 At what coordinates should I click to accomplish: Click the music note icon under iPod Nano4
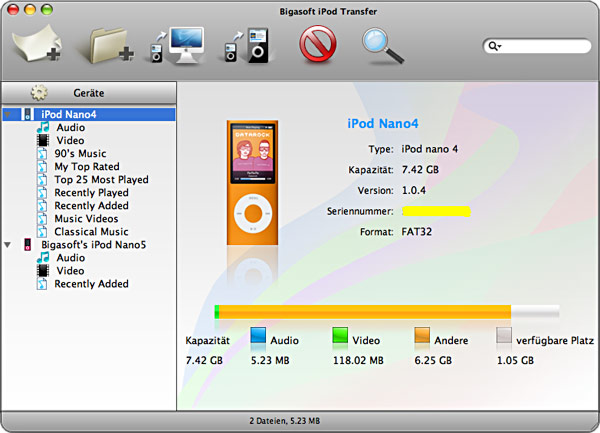coord(43,127)
